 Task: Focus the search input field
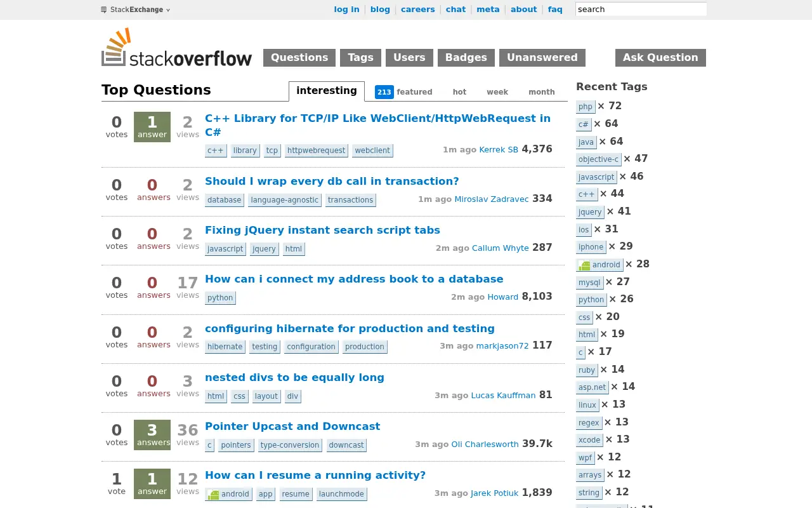[x=641, y=10]
